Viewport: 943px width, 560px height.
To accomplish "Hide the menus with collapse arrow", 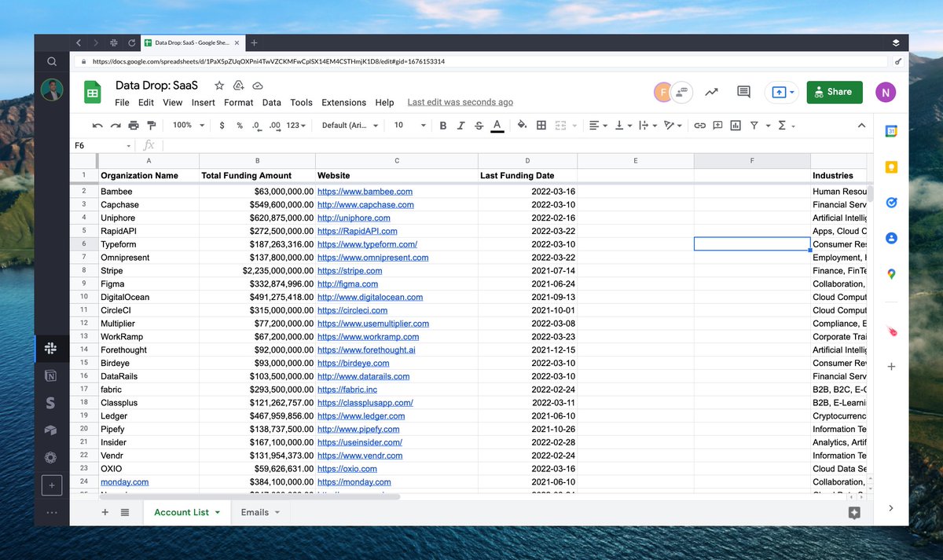I will [x=861, y=126].
